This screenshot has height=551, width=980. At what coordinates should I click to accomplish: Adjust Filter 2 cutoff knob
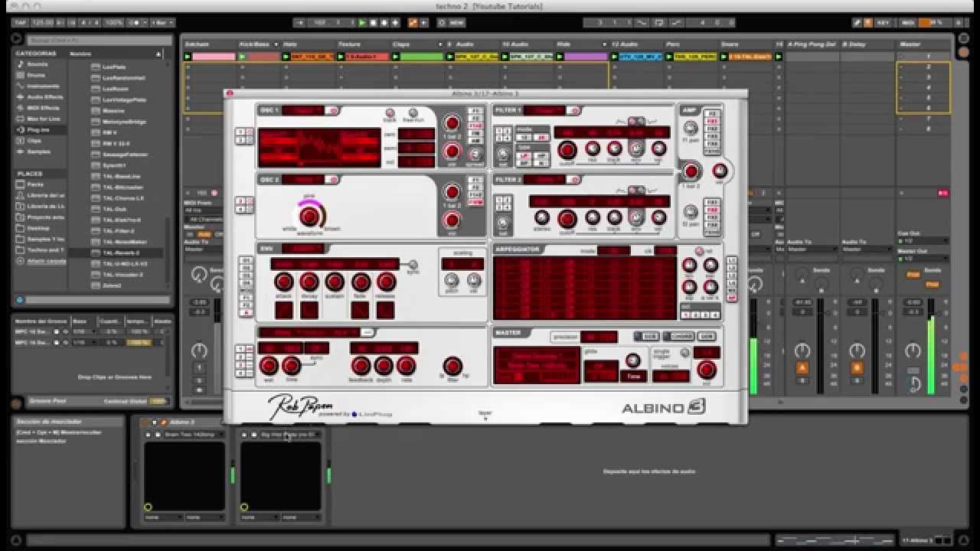tap(567, 219)
